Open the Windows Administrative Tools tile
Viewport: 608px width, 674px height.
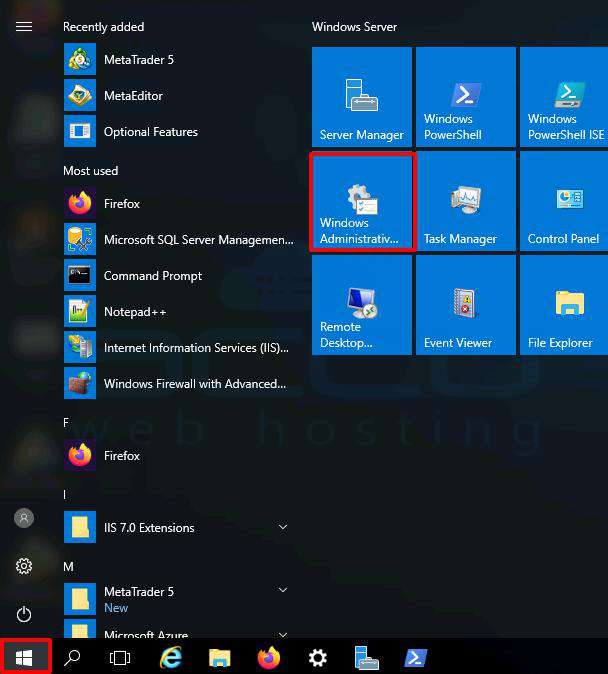362,201
